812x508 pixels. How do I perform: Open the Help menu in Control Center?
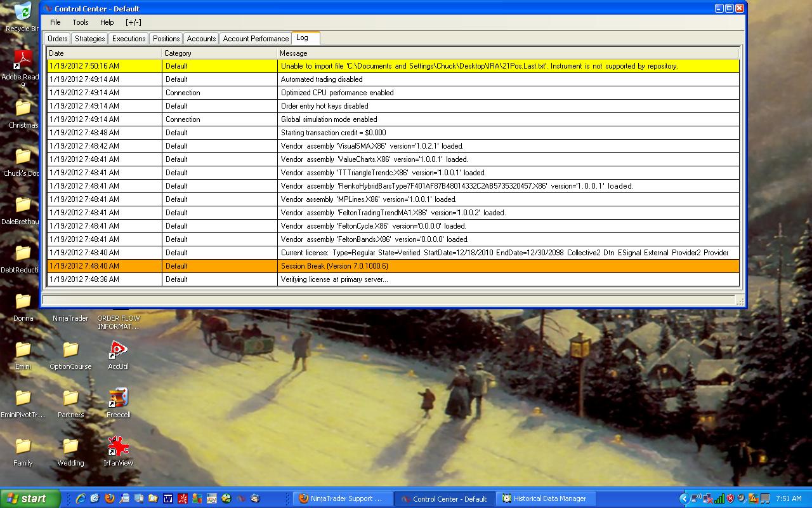click(107, 22)
